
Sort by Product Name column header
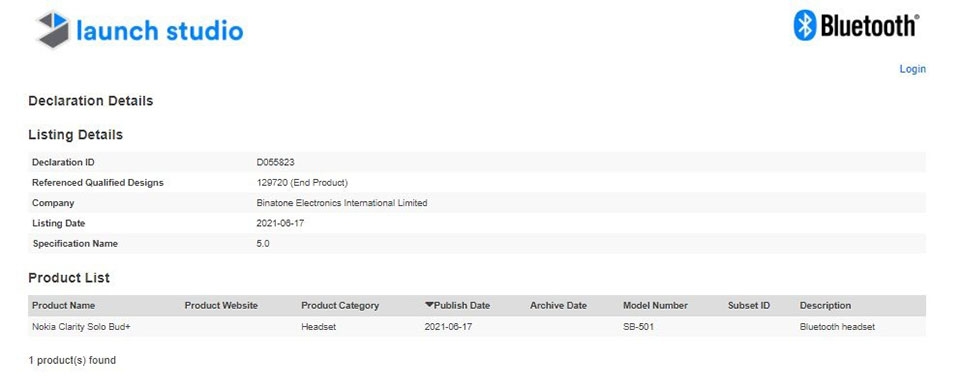(64, 306)
